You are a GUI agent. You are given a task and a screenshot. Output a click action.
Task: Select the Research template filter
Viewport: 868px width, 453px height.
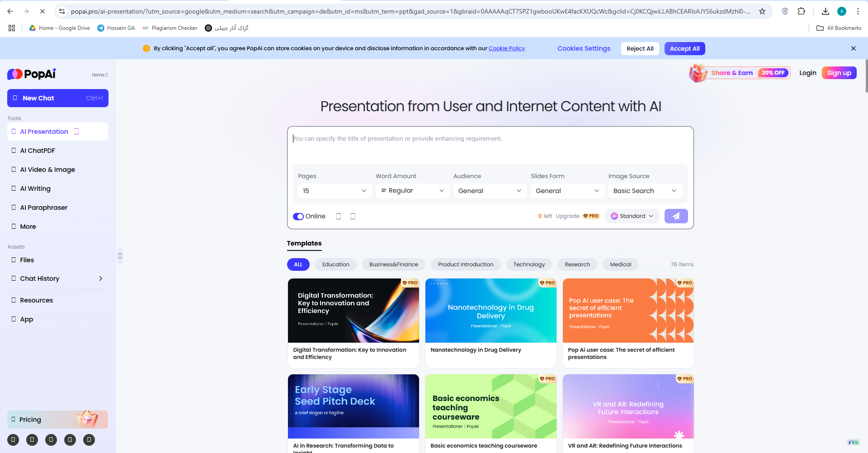tap(577, 264)
